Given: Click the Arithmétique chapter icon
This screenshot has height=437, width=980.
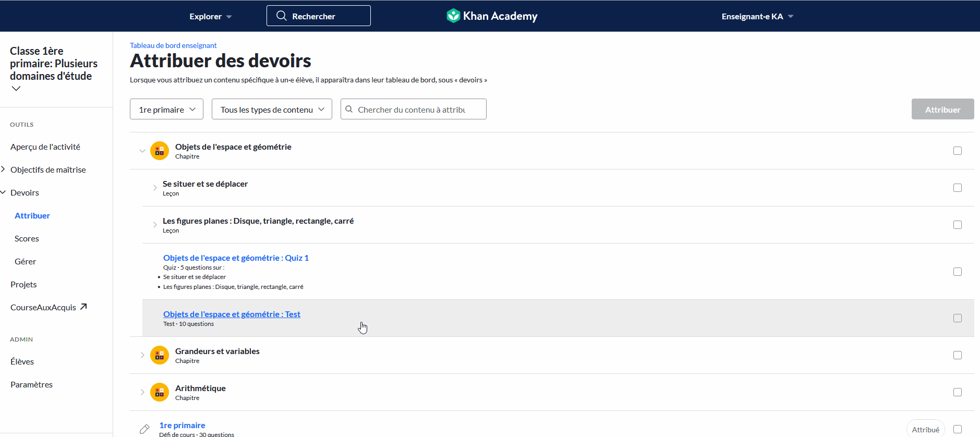Looking at the screenshot, I should 160,392.
